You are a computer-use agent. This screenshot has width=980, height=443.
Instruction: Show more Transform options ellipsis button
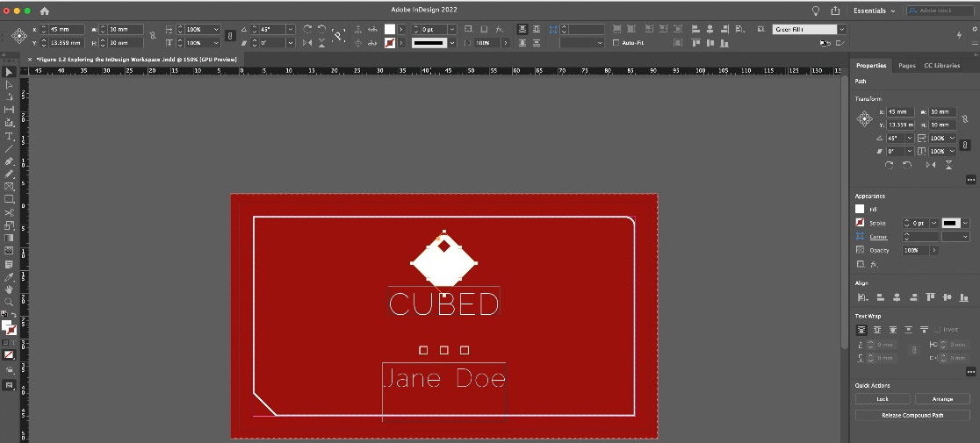[970, 180]
